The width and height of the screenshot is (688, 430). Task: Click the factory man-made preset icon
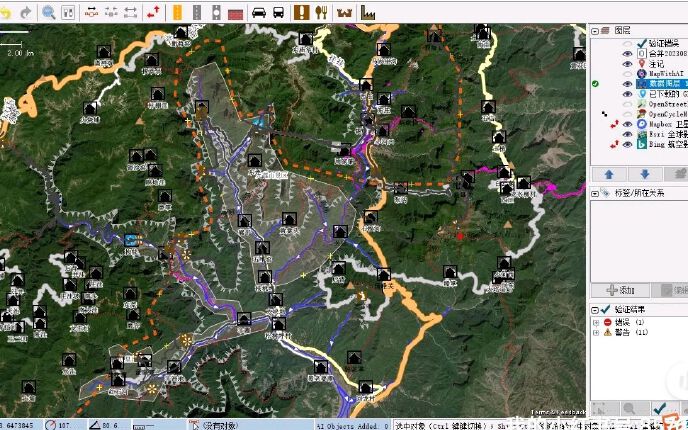tap(368, 13)
